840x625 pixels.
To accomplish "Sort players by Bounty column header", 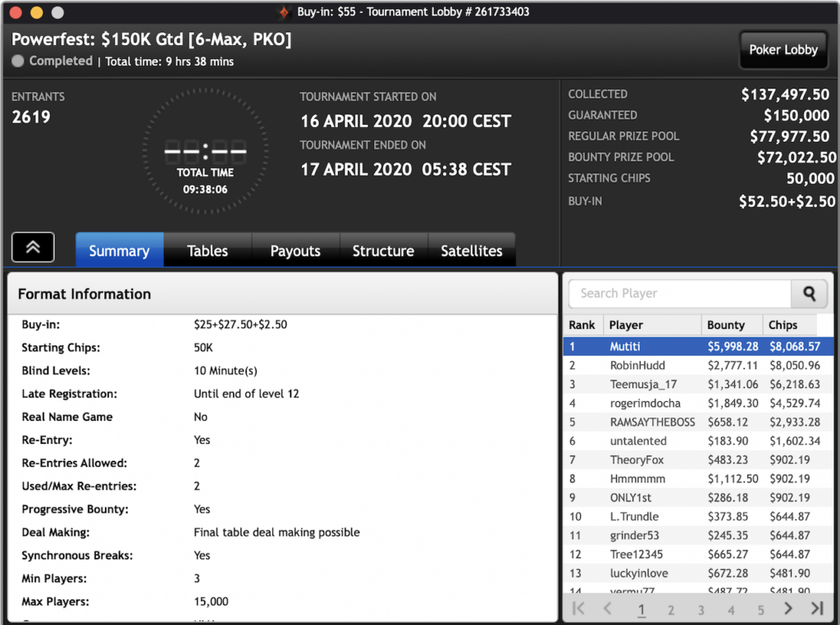I will tap(730, 325).
